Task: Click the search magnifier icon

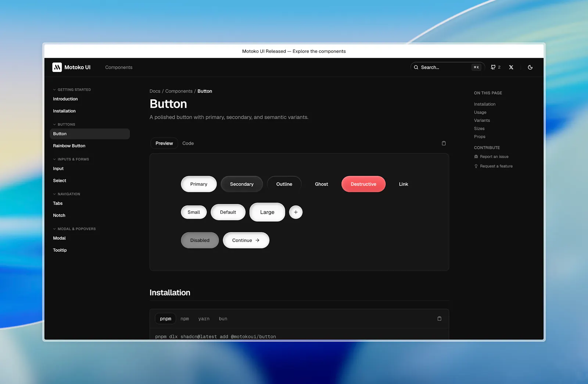Action: click(x=416, y=67)
